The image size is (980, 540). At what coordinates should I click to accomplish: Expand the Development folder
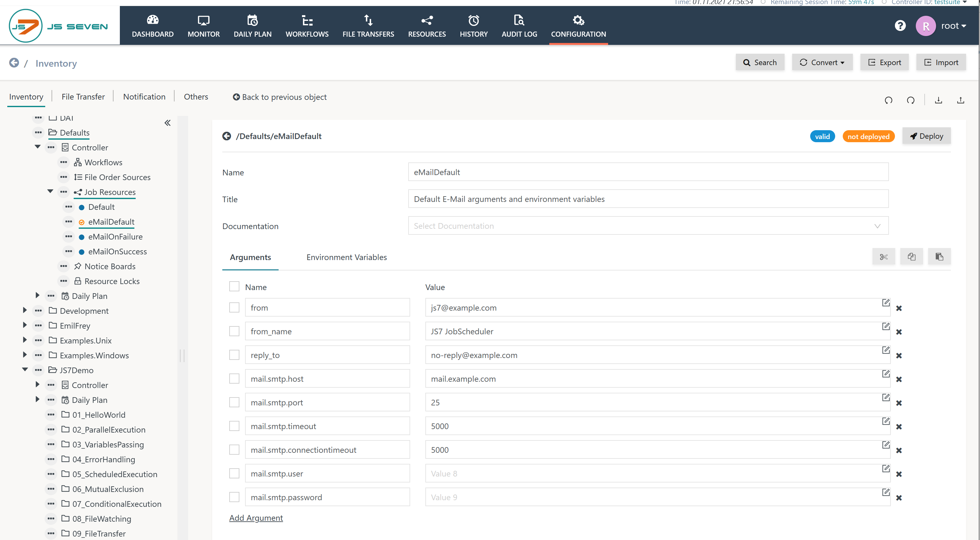25,310
